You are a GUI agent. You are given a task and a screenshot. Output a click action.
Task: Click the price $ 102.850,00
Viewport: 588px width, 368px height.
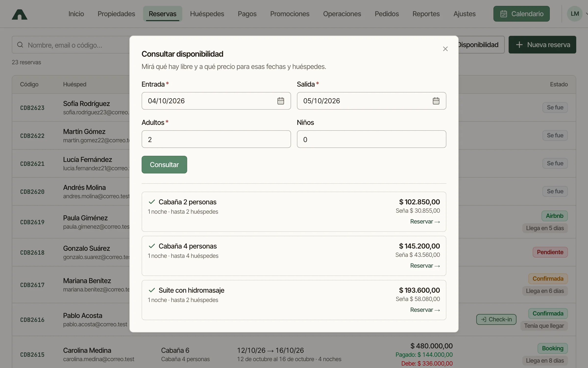point(419,202)
